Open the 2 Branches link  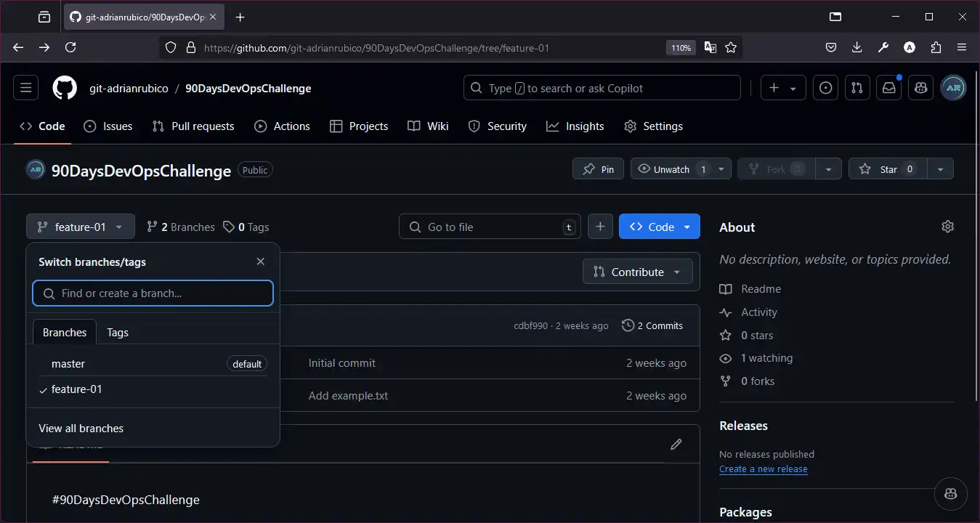click(181, 227)
